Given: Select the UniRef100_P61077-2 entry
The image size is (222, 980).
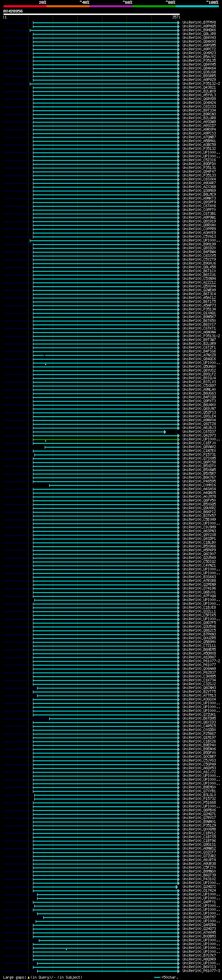Looking at the screenshot, I should 201,661.
